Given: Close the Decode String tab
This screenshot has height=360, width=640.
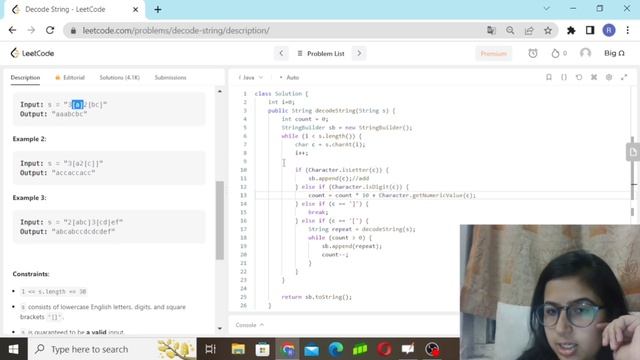Looking at the screenshot, I should (x=136, y=9).
